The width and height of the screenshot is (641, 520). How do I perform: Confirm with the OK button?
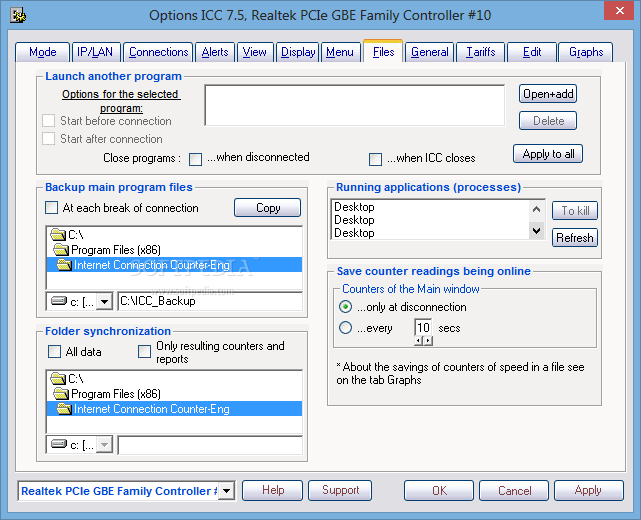pos(439,490)
